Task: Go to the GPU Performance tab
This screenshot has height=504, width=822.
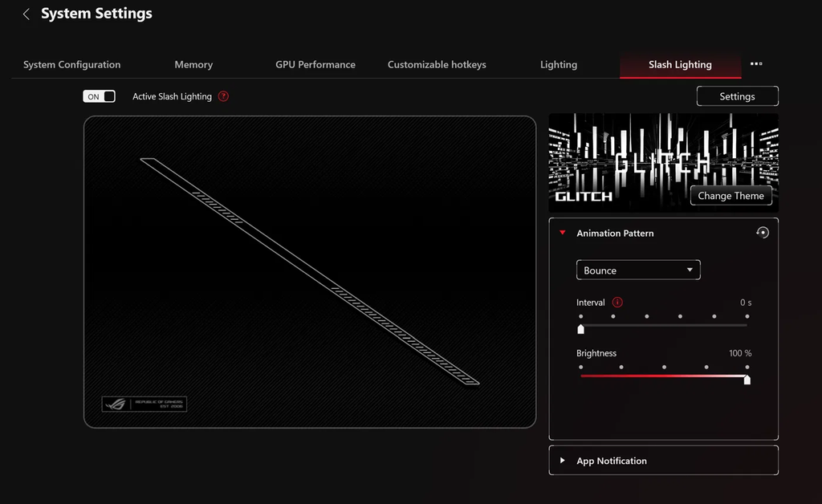Action: [x=315, y=64]
